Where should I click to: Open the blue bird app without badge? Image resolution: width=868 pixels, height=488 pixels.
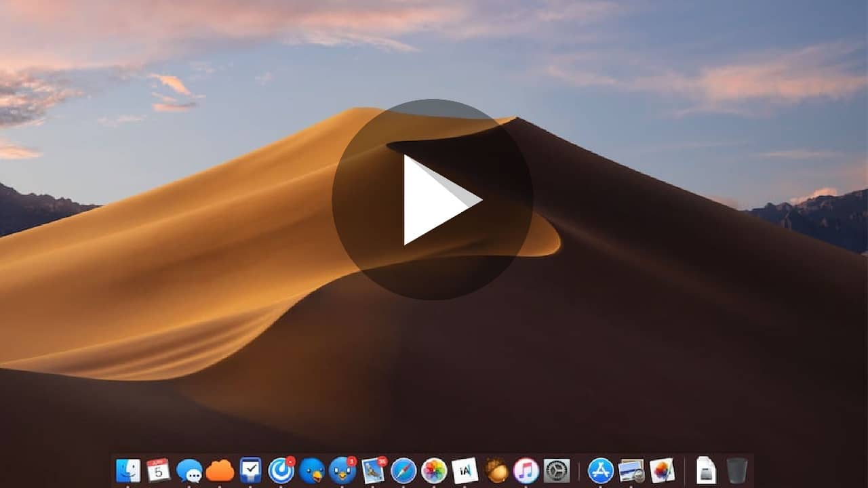pyautogui.click(x=312, y=470)
